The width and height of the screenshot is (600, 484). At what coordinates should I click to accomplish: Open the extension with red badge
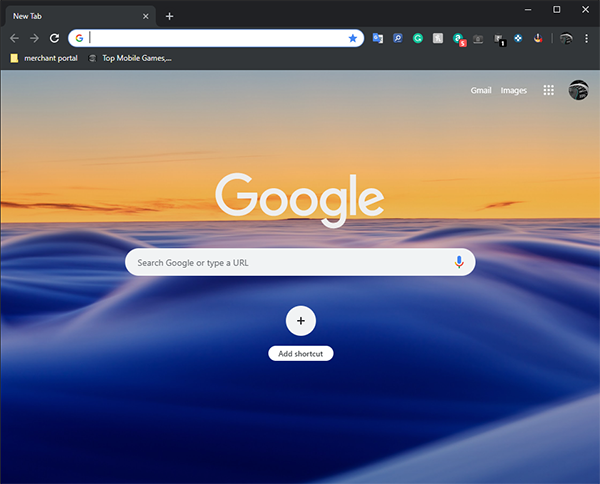click(x=458, y=39)
